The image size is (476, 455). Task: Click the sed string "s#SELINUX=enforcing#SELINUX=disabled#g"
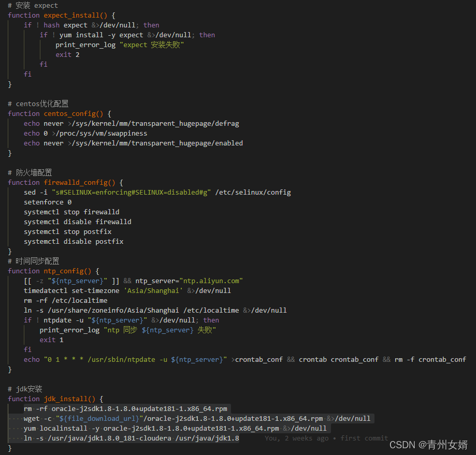[131, 193]
